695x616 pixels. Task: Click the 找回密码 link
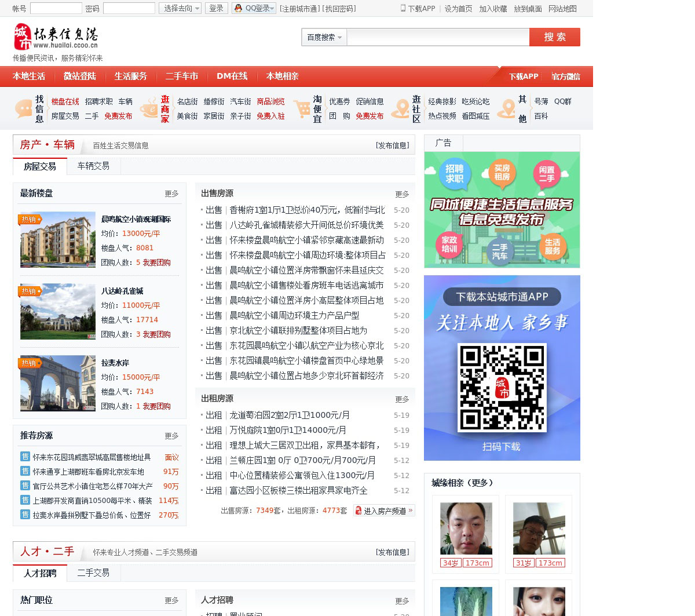pos(339,9)
